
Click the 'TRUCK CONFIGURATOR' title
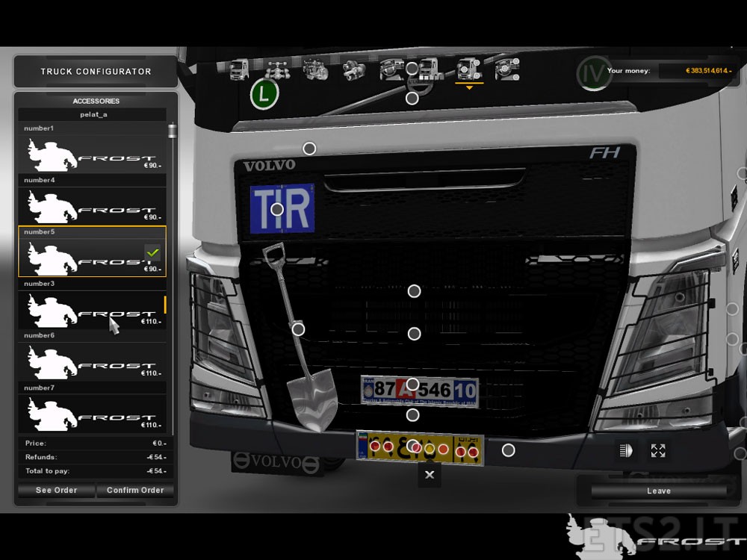click(x=96, y=72)
